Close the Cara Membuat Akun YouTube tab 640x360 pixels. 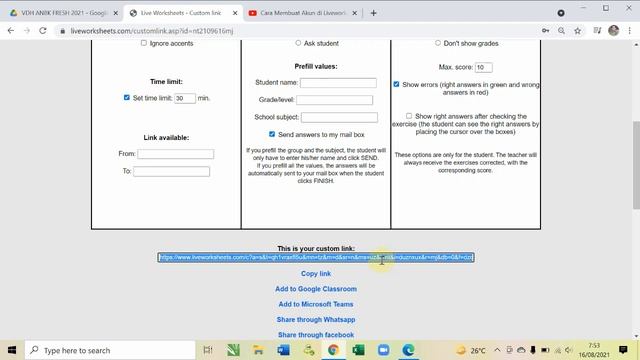point(354,13)
